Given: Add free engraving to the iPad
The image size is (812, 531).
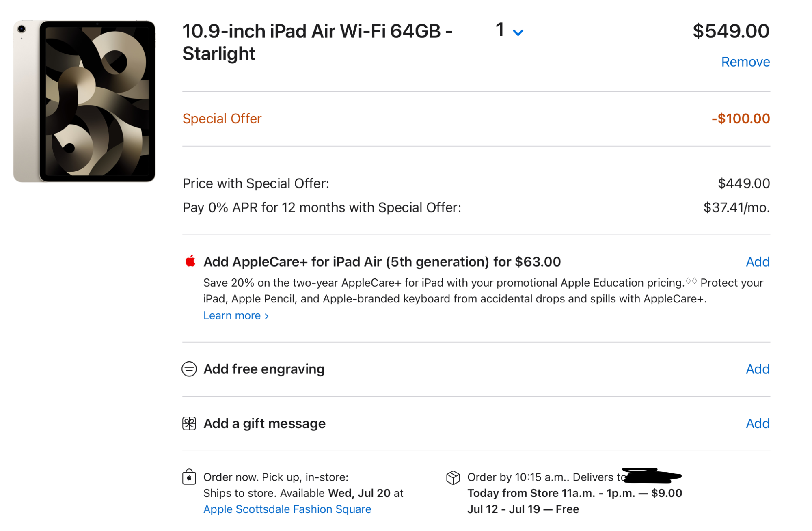Looking at the screenshot, I should tap(758, 369).
